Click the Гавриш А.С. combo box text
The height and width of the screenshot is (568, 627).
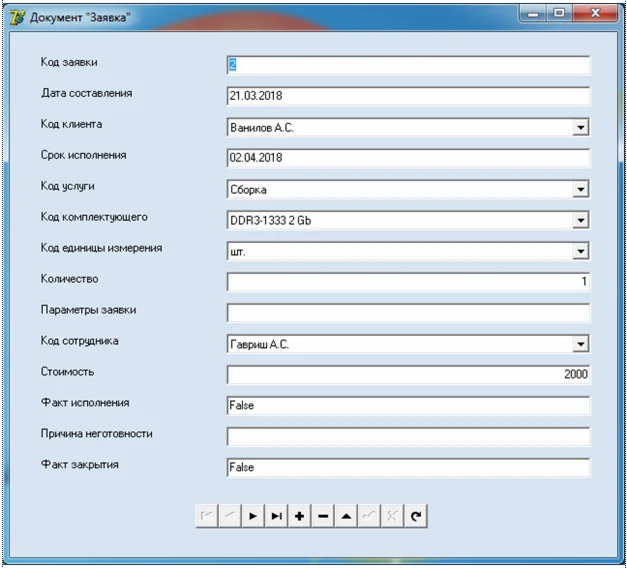point(260,344)
